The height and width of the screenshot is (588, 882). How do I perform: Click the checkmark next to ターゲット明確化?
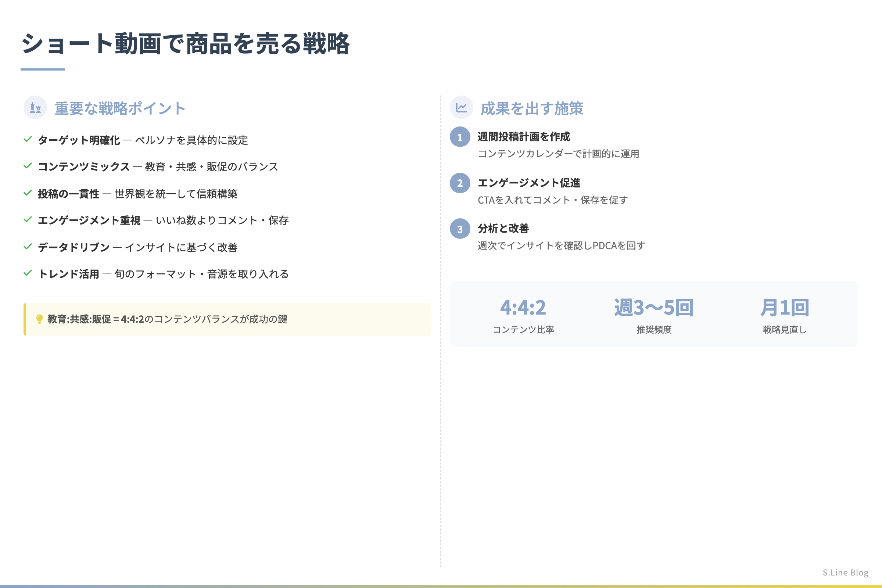tap(28, 140)
